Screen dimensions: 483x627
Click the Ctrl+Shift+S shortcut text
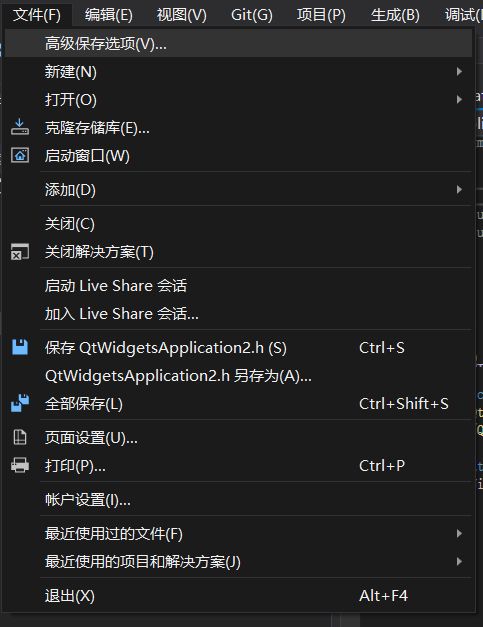(x=404, y=403)
